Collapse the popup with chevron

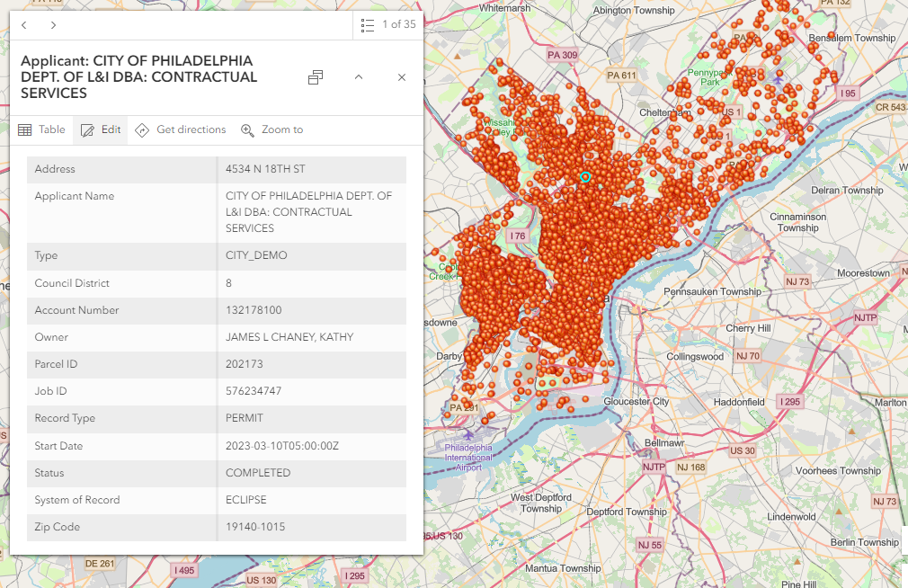tap(359, 77)
